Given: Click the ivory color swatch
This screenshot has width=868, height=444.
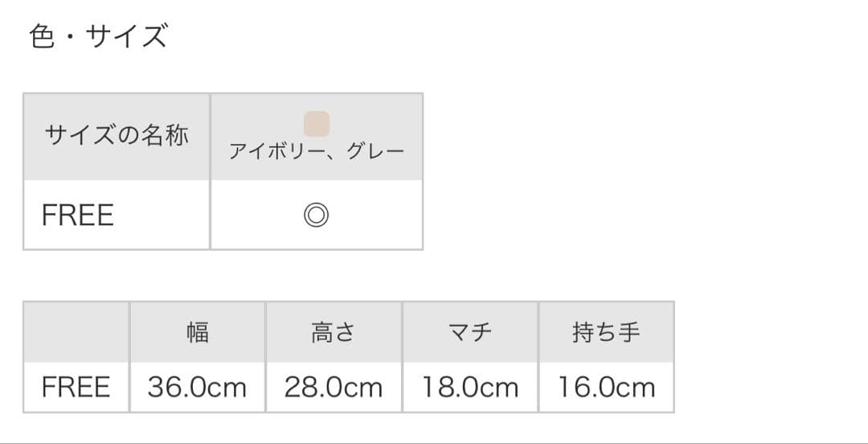Looking at the screenshot, I should point(317,124).
